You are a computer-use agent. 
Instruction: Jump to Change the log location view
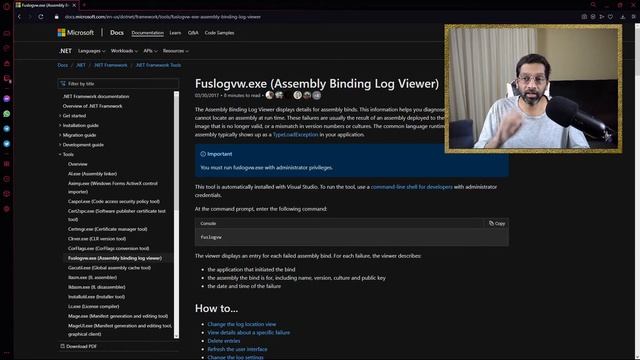[x=242, y=324]
